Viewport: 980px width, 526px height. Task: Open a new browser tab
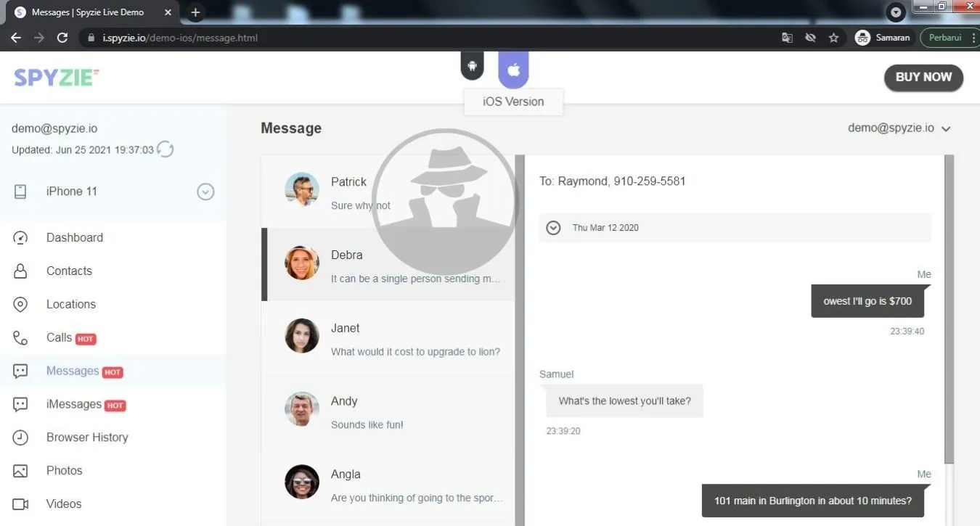click(x=195, y=12)
